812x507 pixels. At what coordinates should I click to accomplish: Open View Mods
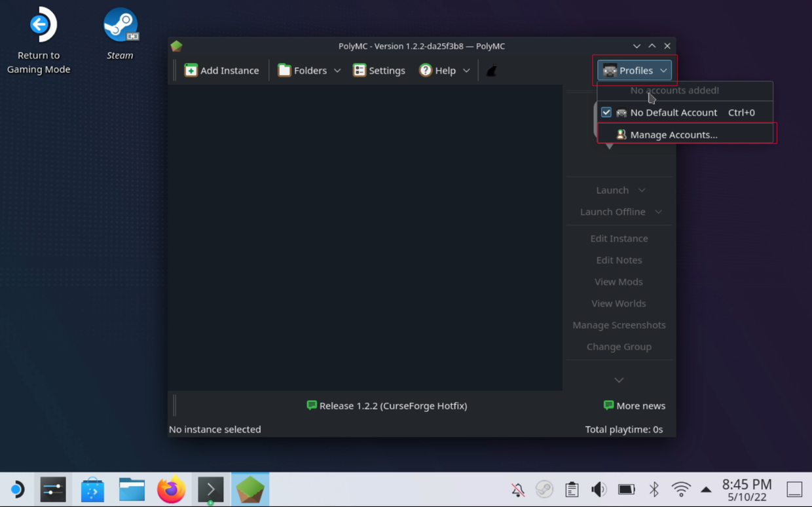619,282
